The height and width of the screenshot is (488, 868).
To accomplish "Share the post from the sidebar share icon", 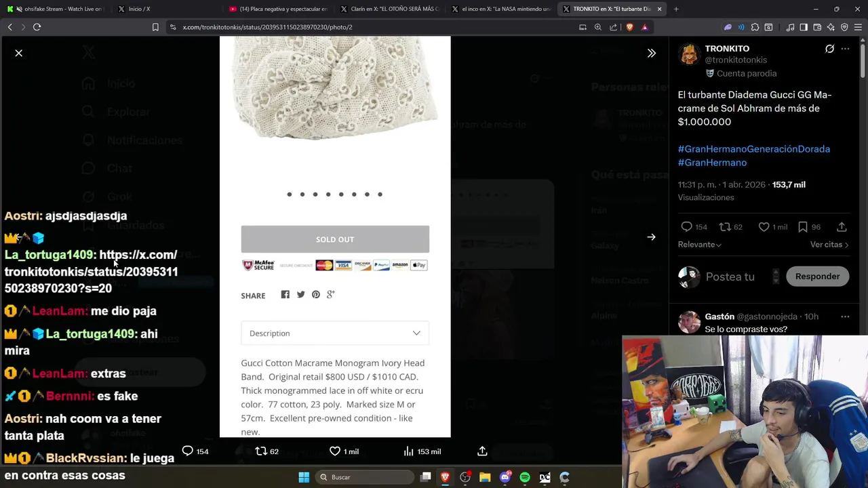I will point(842,227).
